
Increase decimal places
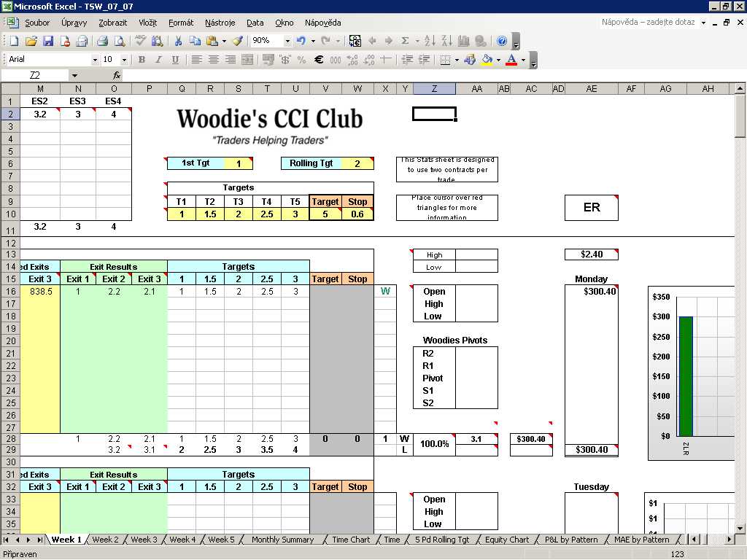[352, 60]
